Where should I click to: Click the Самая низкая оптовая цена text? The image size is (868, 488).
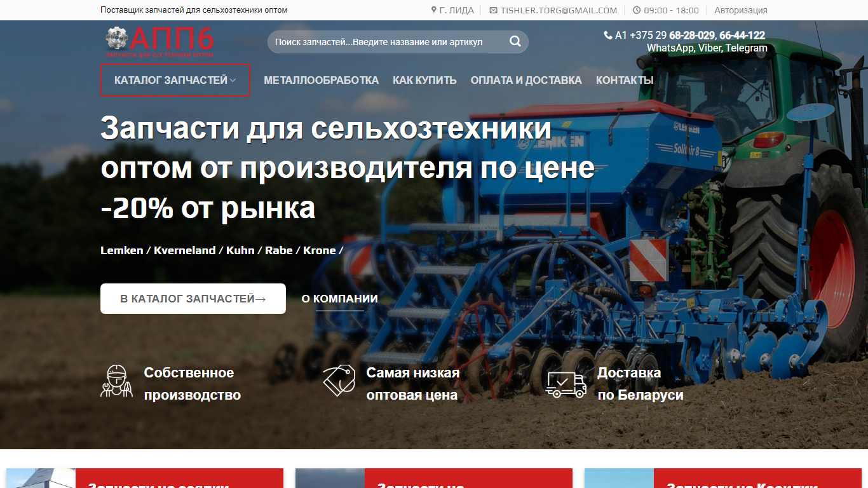pos(413,384)
